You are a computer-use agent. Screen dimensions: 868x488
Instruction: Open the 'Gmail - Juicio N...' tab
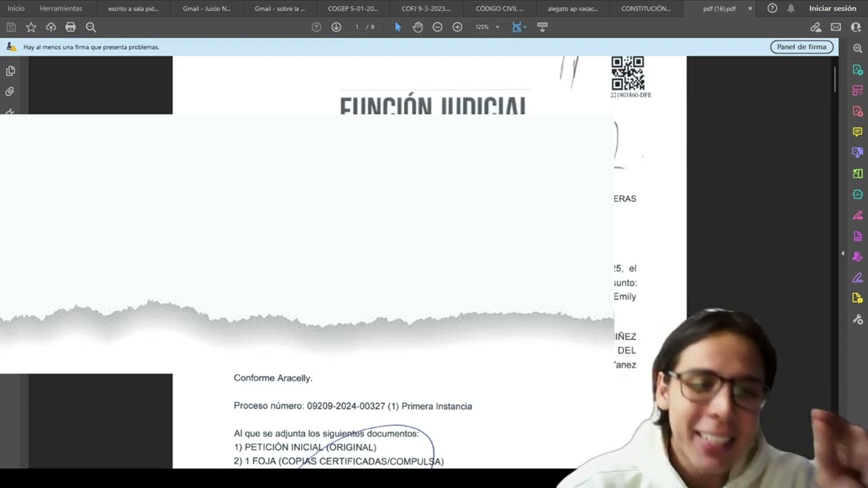[x=207, y=9]
